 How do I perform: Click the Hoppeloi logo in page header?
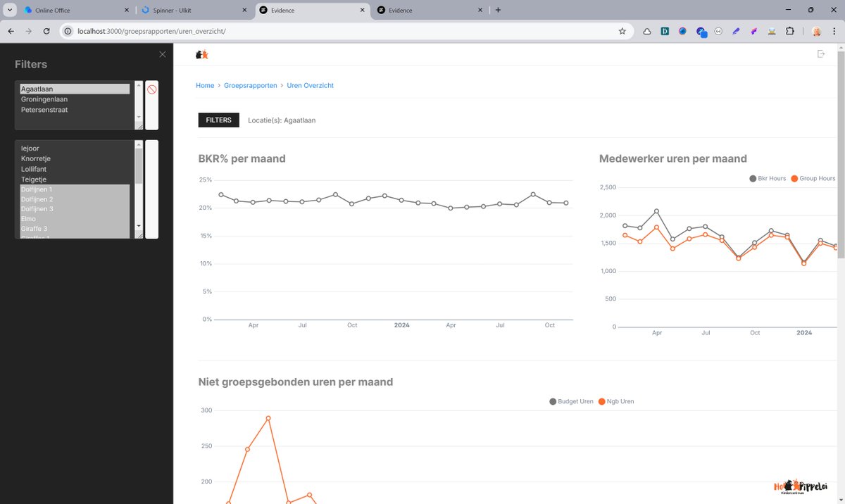[x=202, y=54]
